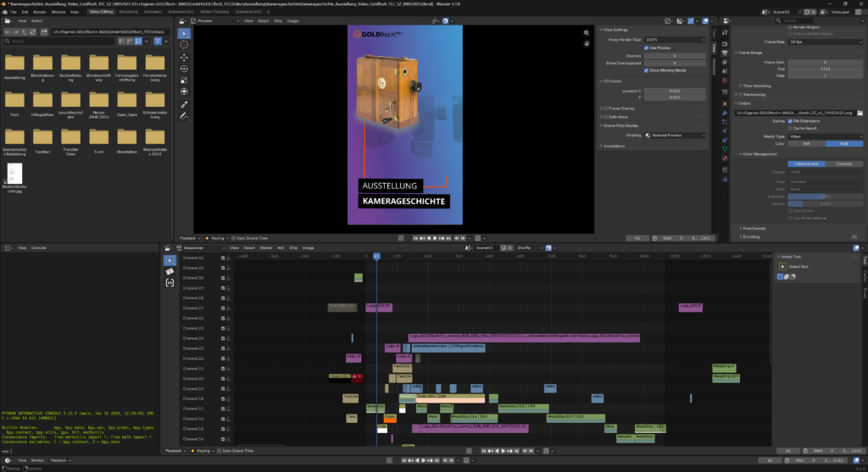Click the pan hand gizmo in preview
The height and width of the screenshot is (472, 868).
click(587, 43)
